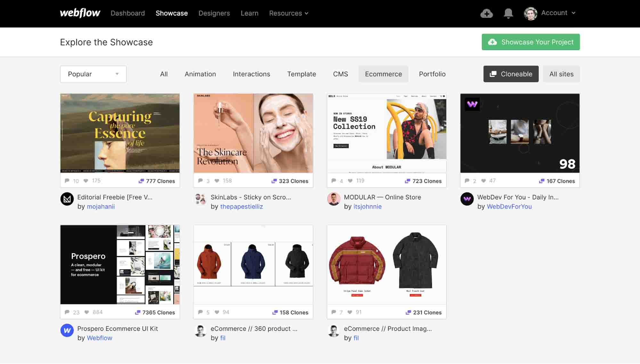Click the heart/like icon on Prospero kit
This screenshot has height=364, width=640.
pos(87,312)
